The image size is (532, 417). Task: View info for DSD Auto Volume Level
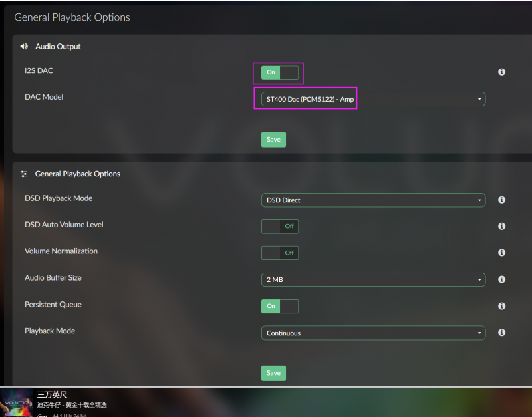501,226
